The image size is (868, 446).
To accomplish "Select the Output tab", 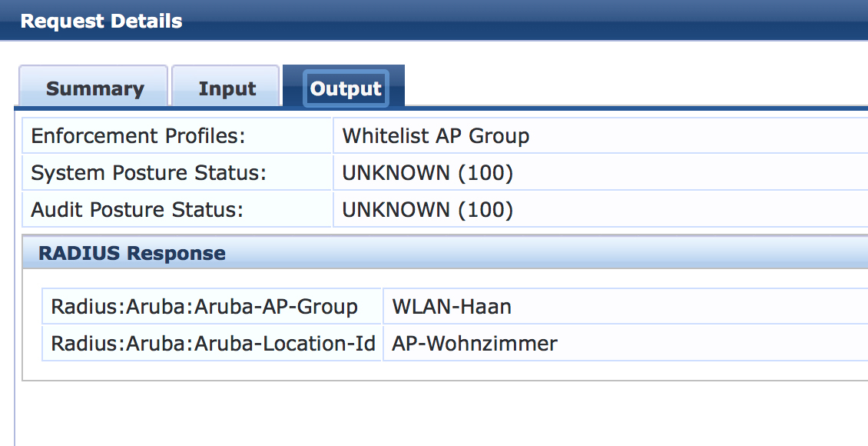I will tap(346, 88).
